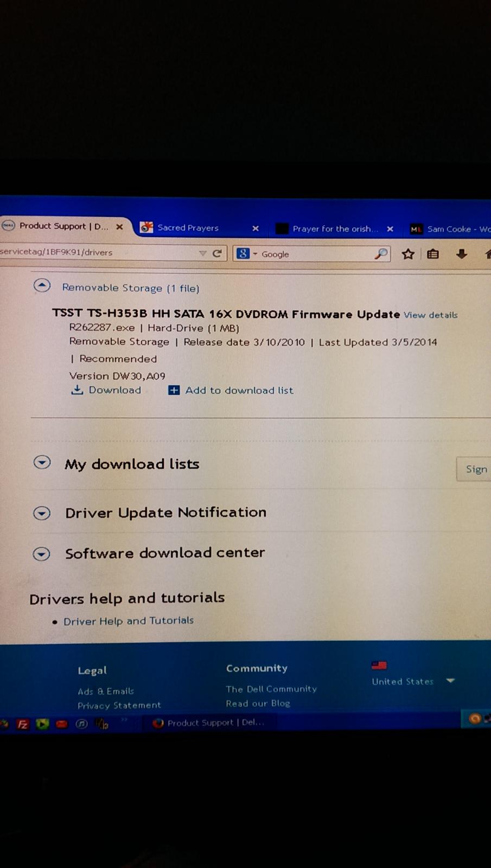Switch to the Sacred Prayers tab

[188, 228]
